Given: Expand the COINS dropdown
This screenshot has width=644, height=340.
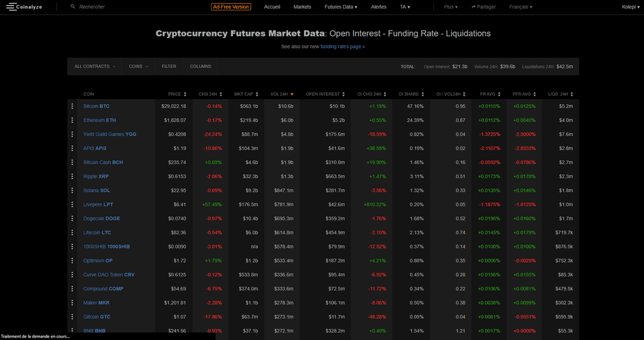Looking at the screenshot, I should point(138,66).
